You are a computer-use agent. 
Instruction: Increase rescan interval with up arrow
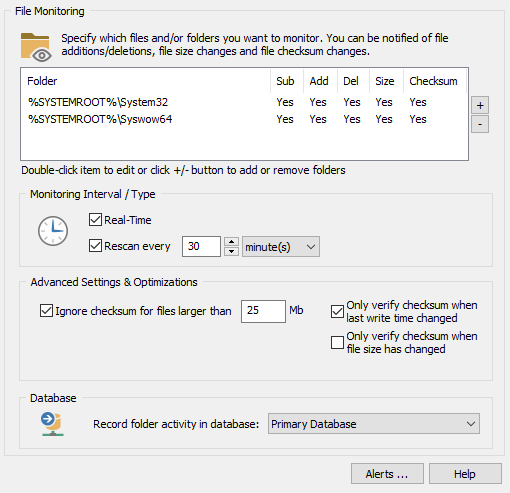tap(231, 242)
